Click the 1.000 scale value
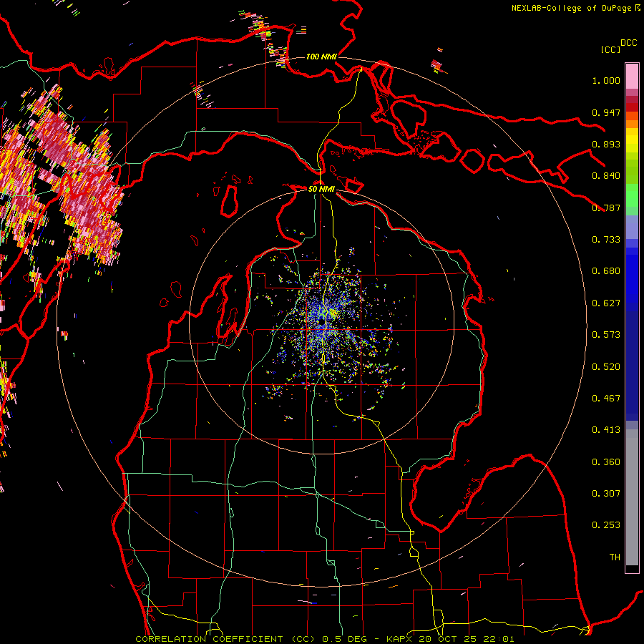Image resolution: width=644 pixels, height=644 pixels. pos(606,80)
